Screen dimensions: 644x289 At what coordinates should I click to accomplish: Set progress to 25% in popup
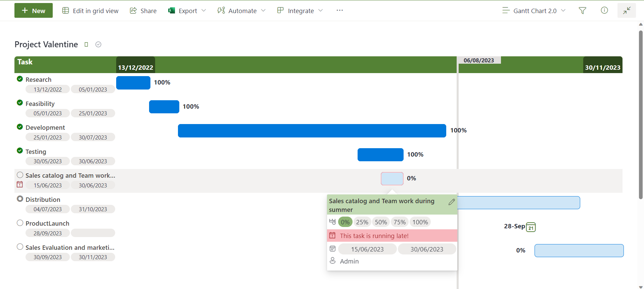pos(362,222)
